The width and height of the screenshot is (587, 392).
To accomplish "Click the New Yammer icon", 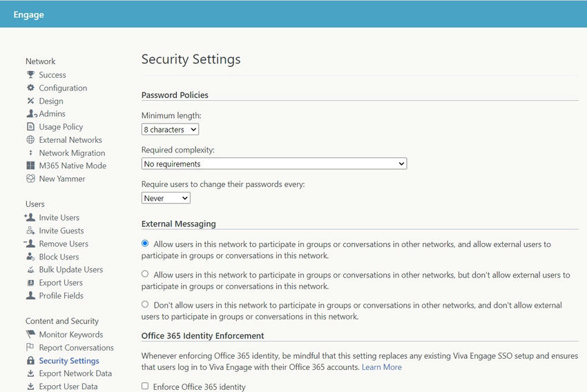I will click(30, 179).
